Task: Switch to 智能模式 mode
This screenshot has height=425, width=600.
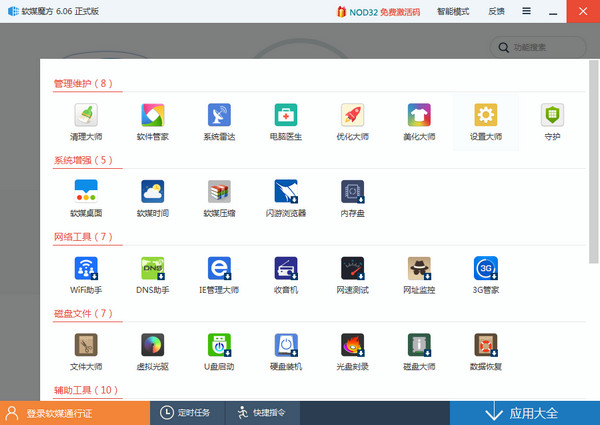Action: pos(453,11)
